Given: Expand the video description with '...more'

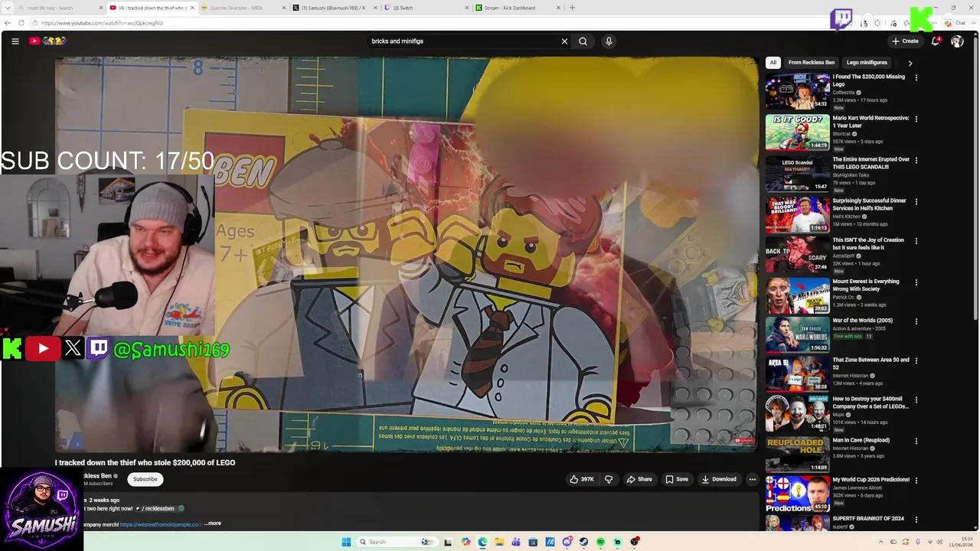Looking at the screenshot, I should coord(213,523).
